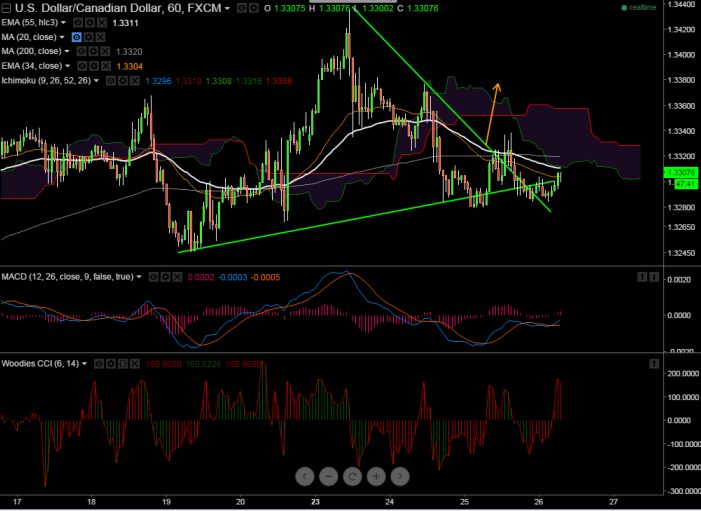The height and width of the screenshot is (511, 701).
Task: Remove the Ichimoku indicator
Action: click(135, 81)
